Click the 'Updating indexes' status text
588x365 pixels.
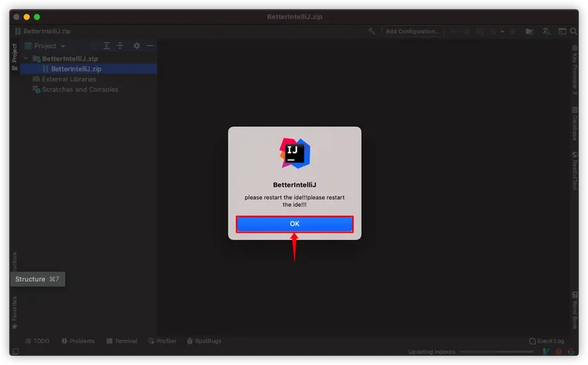pos(431,352)
